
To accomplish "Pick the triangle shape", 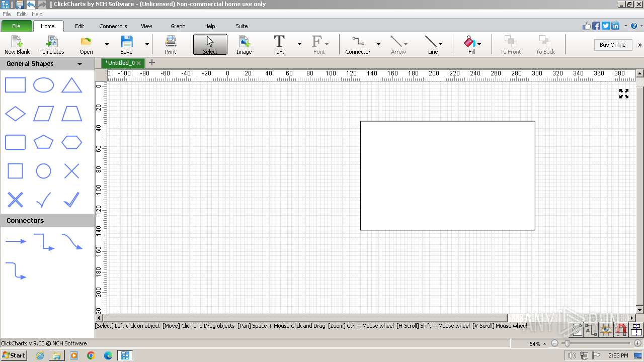I will tap(71, 85).
